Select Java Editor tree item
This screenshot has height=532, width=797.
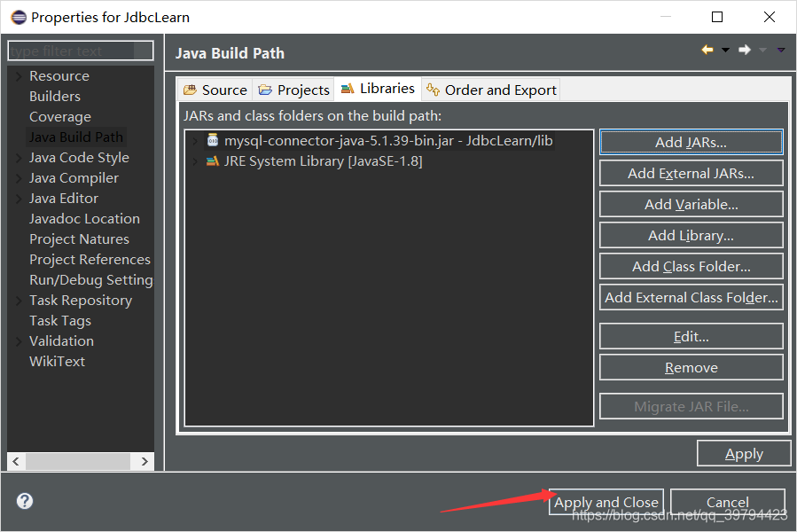tap(64, 198)
